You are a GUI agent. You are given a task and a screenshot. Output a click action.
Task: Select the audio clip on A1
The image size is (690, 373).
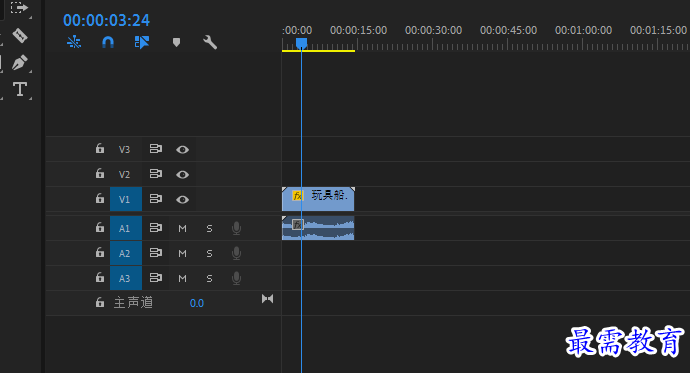click(318, 228)
